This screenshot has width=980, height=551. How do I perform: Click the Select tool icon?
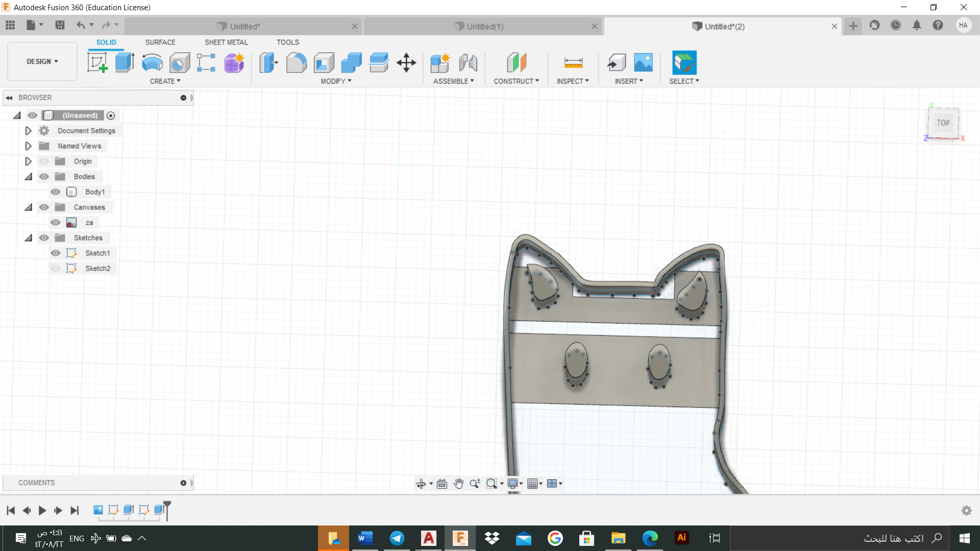684,63
